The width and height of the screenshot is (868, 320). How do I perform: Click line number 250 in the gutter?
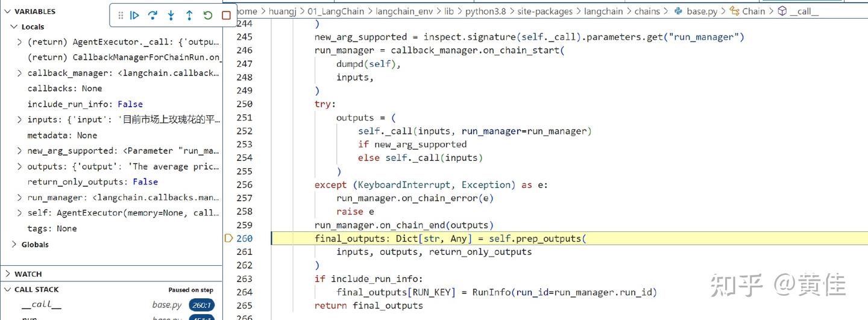pos(244,104)
